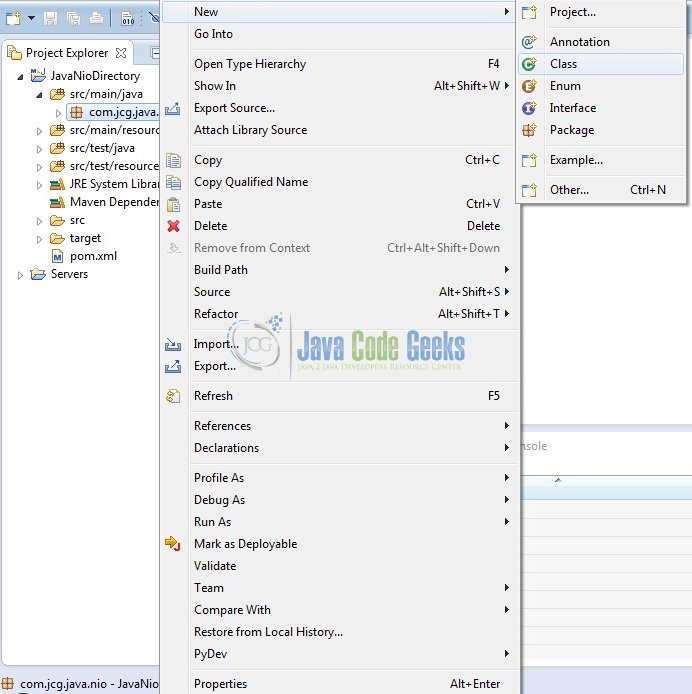The height and width of the screenshot is (694, 692).
Task: Click the New wizard toolbar icon
Action: pos(13,18)
